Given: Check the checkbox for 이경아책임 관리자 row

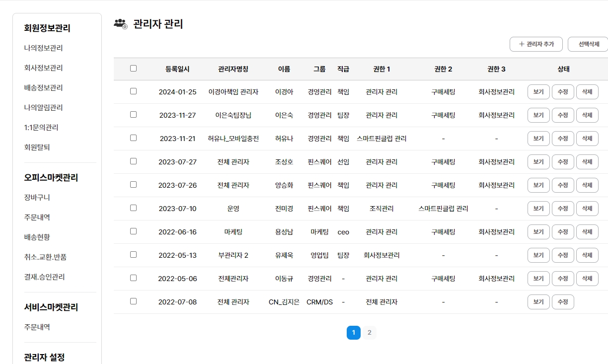Looking at the screenshot, I should (133, 91).
